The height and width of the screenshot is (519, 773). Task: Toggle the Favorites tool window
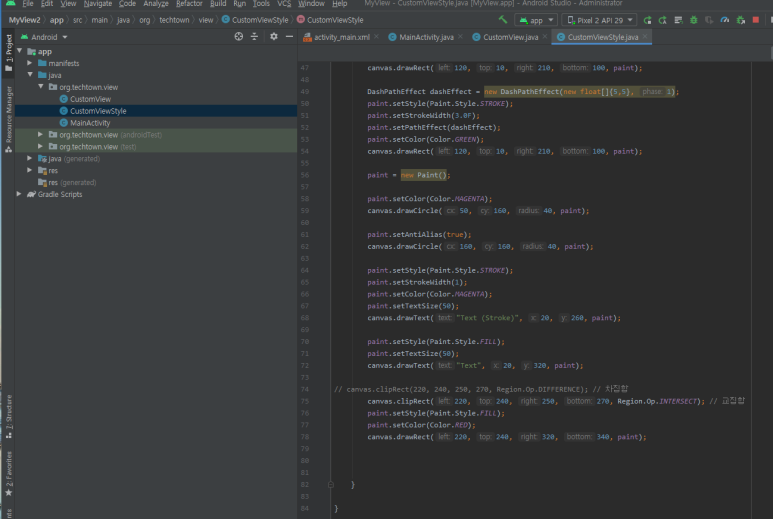(x=8, y=474)
